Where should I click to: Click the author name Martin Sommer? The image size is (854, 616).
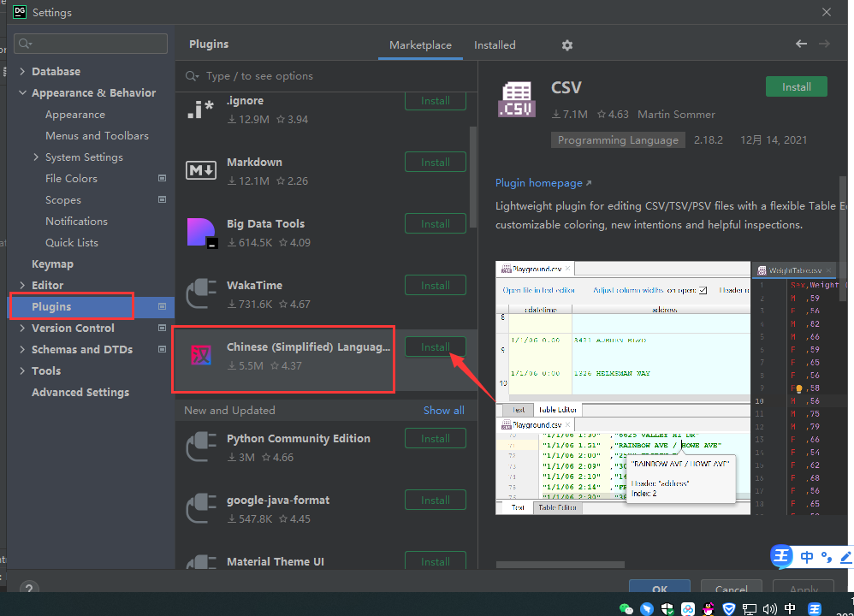point(676,115)
